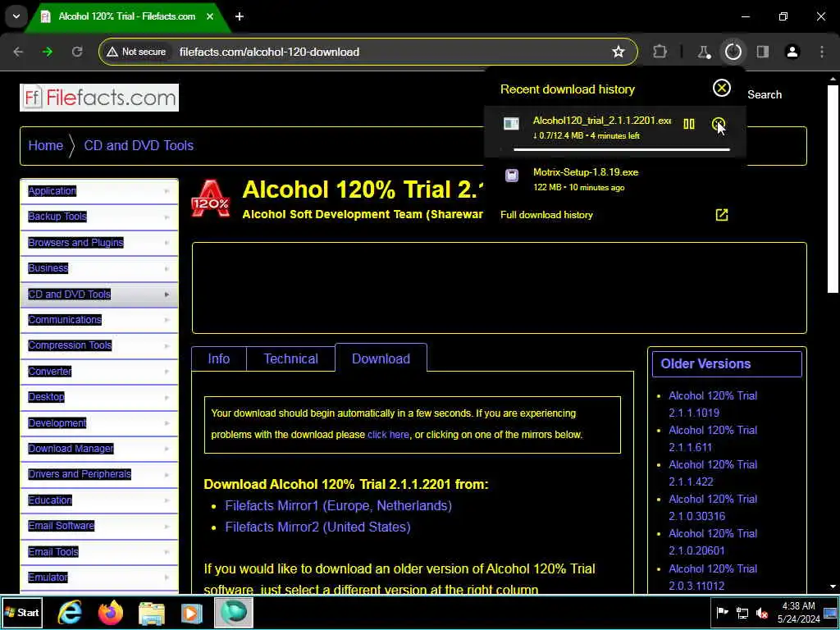Screen dimensions: 840x630
Task: Open File Explorer folder on taskbar
Action: [x=152, y=612]
